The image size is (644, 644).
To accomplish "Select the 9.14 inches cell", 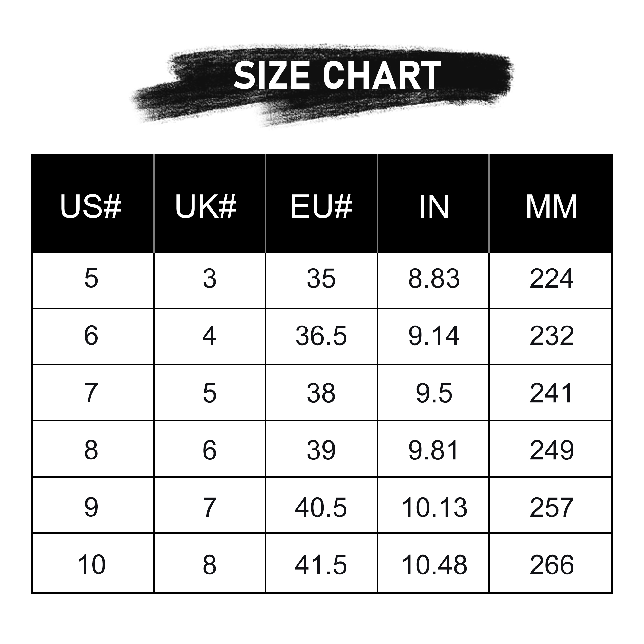I will pyautogui.click(x=434, y=336).
